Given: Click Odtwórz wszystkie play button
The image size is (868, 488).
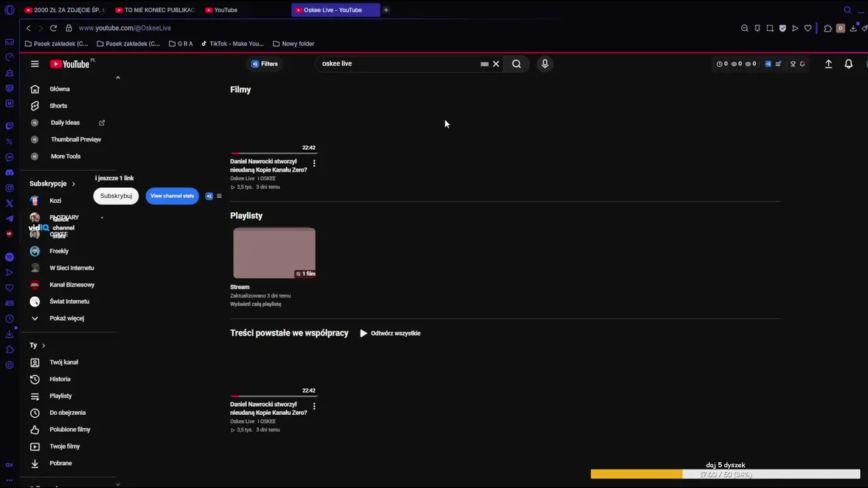Looking at the screenshot, I should click(x=390, y=333).
